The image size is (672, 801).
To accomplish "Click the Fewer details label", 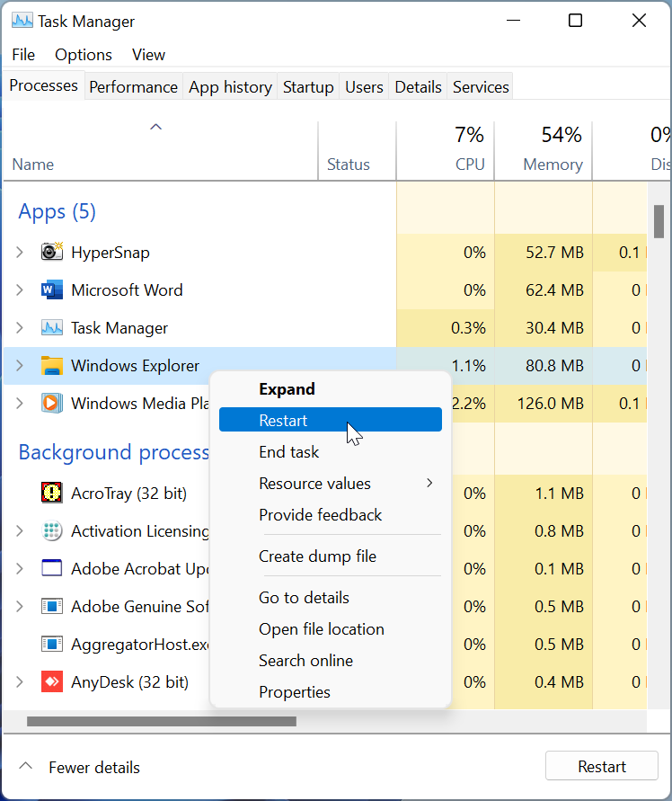I will click(x=94, y=767).
